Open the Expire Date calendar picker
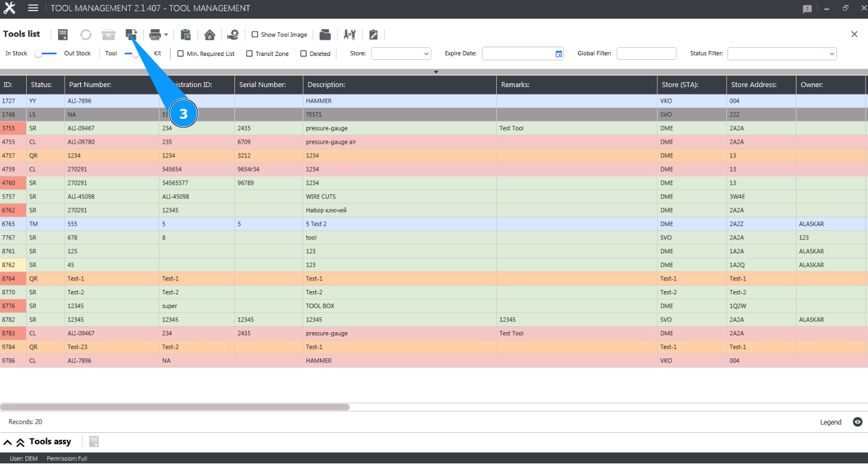This screenshot has height=464, width=868. pyautogui.click(x=558, y=53)
